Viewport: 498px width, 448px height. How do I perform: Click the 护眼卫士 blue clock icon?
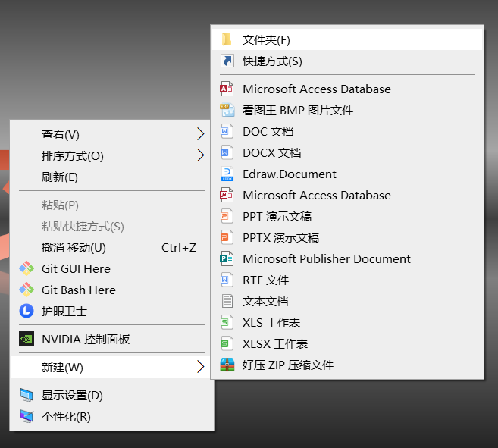(27, 311)
